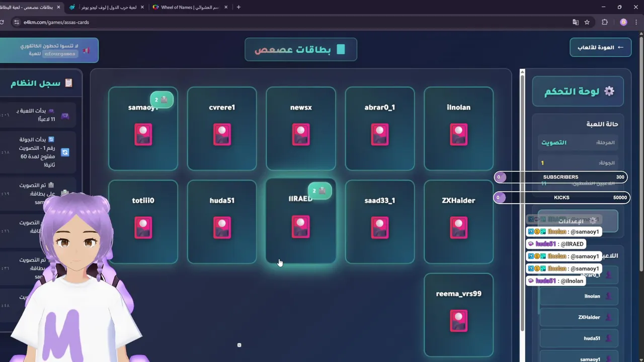Select the assas cards game tab
This screenshot has width=644, height=362.
click(30, 7)
